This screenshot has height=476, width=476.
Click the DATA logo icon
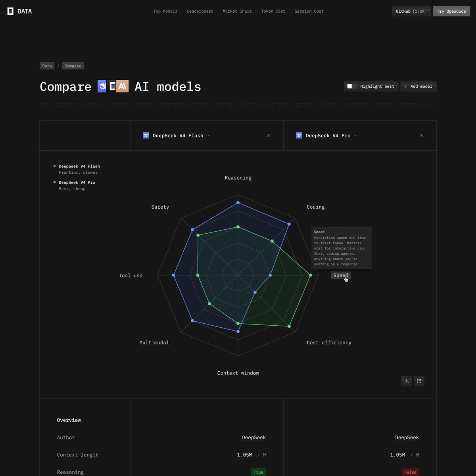click(10, 11)
